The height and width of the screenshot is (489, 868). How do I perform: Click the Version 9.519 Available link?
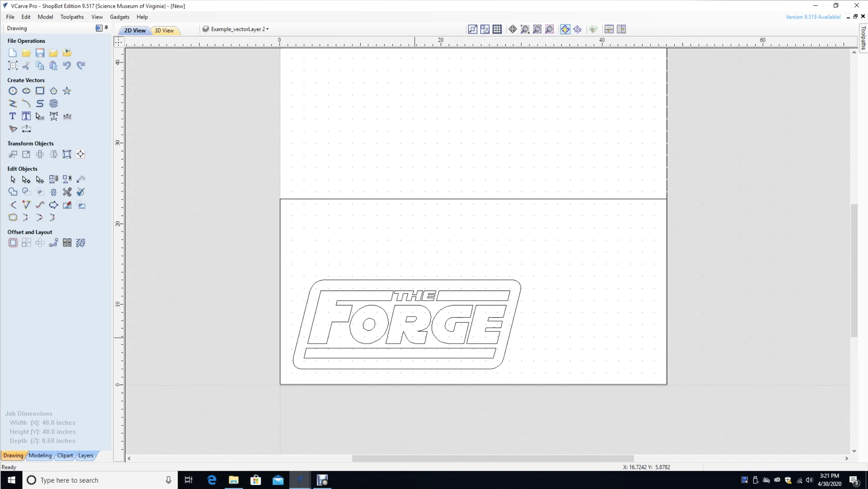tap(813, 17)
